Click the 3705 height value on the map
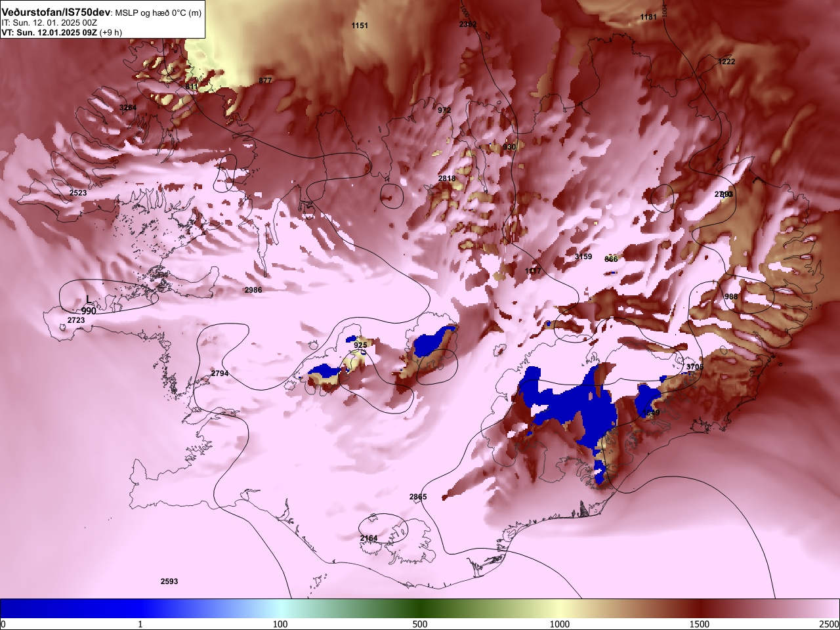 coord(694,367)
